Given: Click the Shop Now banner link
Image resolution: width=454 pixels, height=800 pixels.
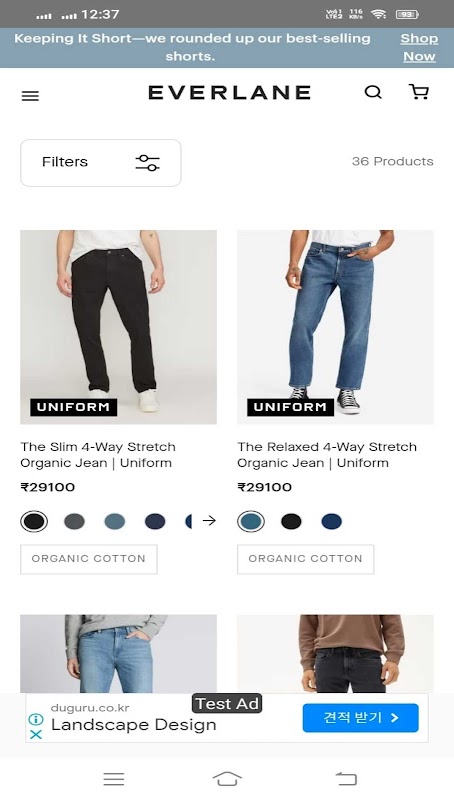Looking at the screenshot, I should [419, 47].
